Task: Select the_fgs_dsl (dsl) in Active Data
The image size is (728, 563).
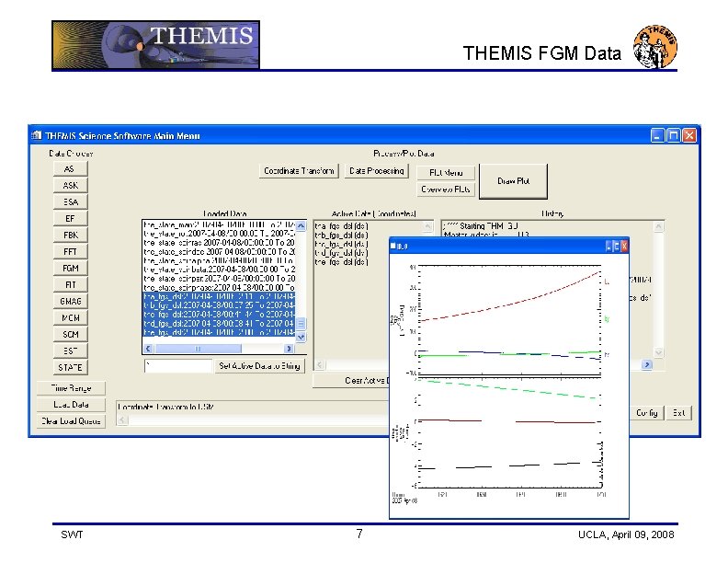Action: [341, 262]
